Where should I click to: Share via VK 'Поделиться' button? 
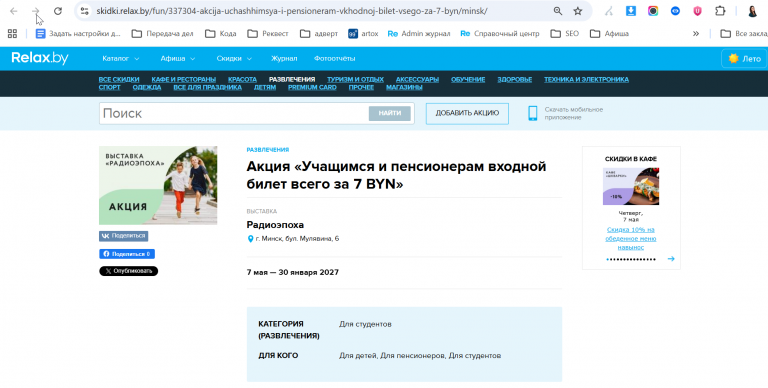tap(123, 236)
